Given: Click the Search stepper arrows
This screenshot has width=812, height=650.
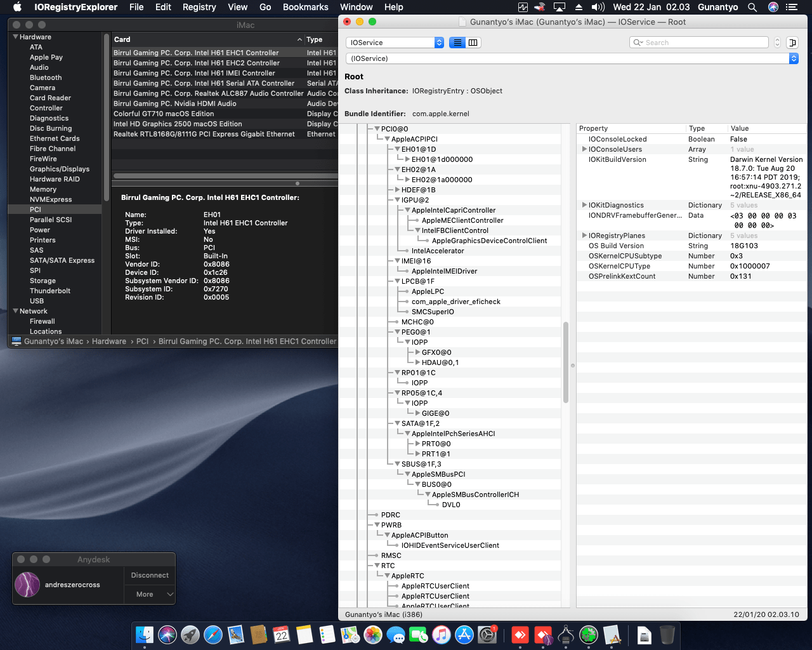Looking at the screenshot, I should [777, 43].
